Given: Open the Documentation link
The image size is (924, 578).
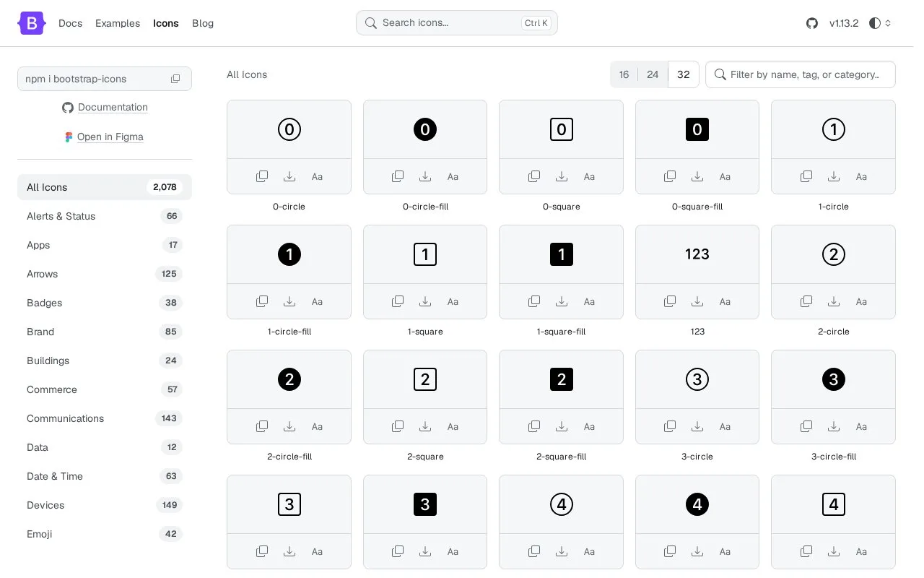Looking at the screenshot, I should [113, 107].
